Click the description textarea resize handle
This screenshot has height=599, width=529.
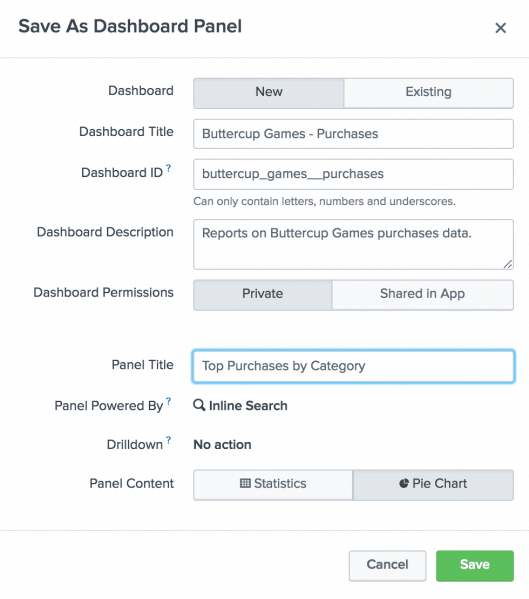[508, 264]
